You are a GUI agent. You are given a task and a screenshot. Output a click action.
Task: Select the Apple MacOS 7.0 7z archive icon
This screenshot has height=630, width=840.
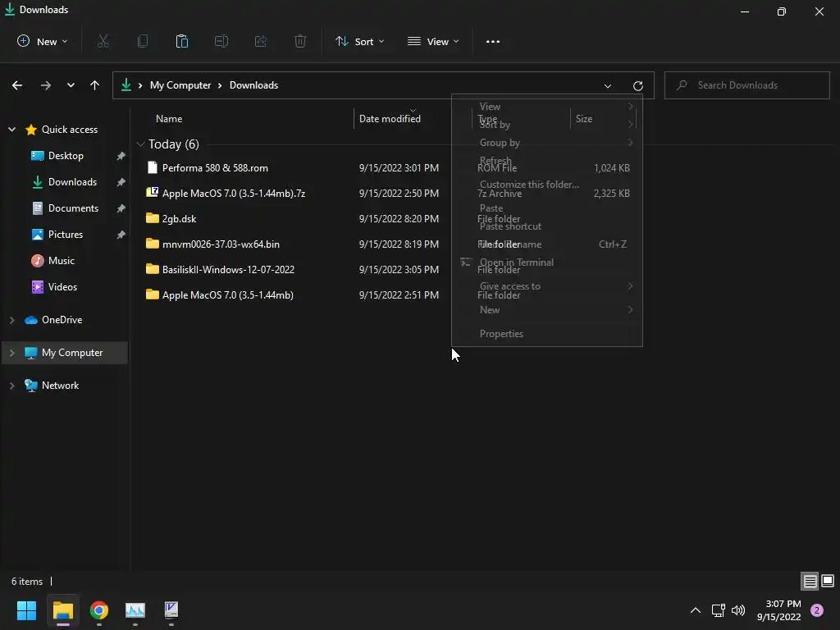[x=152, y=192]
